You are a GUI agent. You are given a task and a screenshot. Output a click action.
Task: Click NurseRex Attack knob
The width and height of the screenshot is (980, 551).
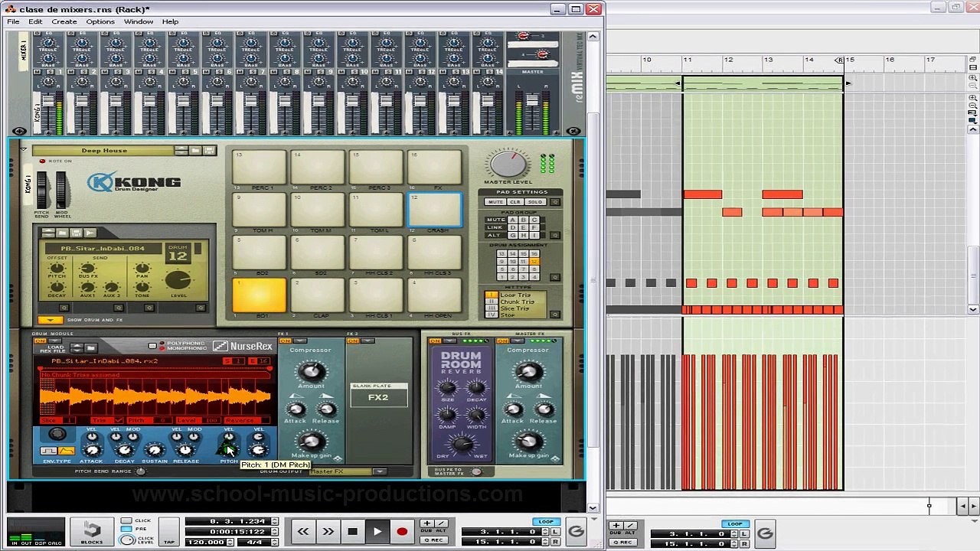[x=91, y=448]
